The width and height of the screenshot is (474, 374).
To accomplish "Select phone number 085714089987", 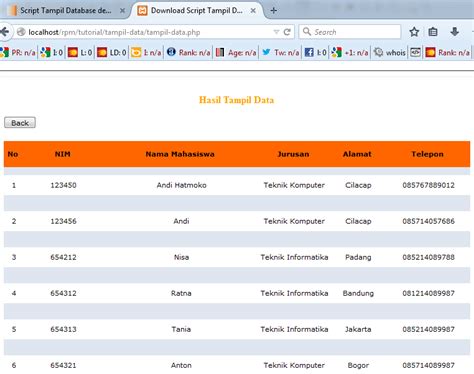I will [428, 365].
